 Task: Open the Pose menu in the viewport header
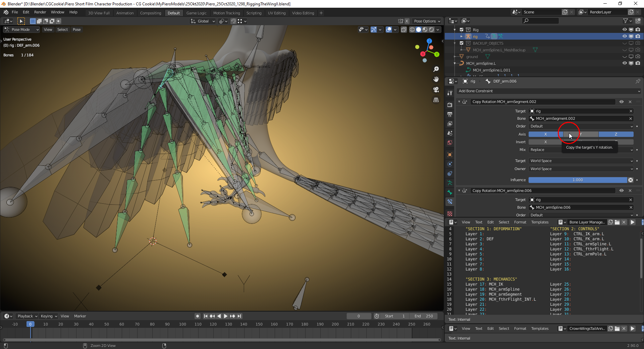point(76,30)
